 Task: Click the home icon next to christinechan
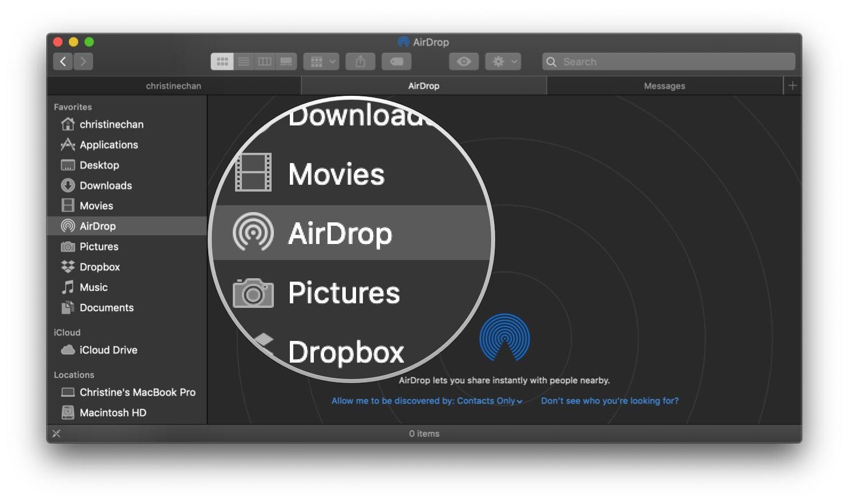[68, 124]
